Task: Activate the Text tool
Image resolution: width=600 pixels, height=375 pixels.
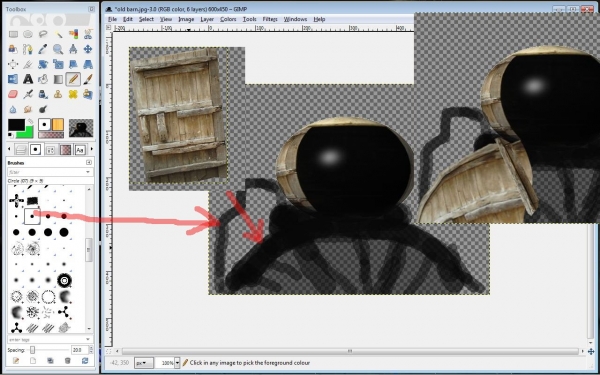Action: pos(28,79)
